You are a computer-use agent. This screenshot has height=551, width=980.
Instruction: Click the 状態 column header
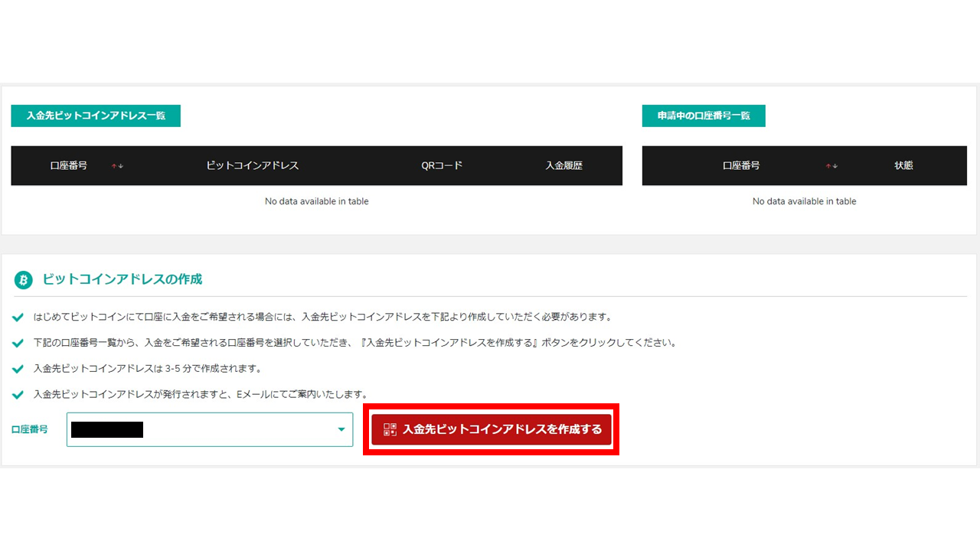tap(903, 165)
